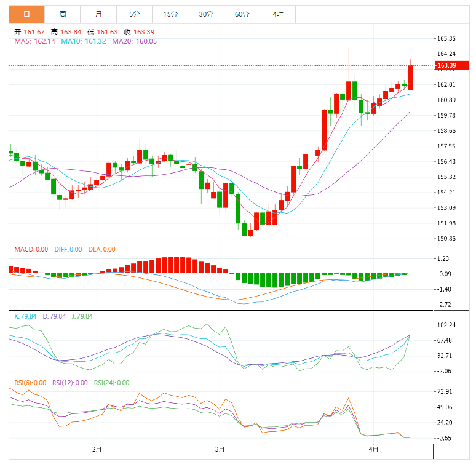Click the 低:161.63 low price readout
Screen dimensions: 476x467
(102, 32)
